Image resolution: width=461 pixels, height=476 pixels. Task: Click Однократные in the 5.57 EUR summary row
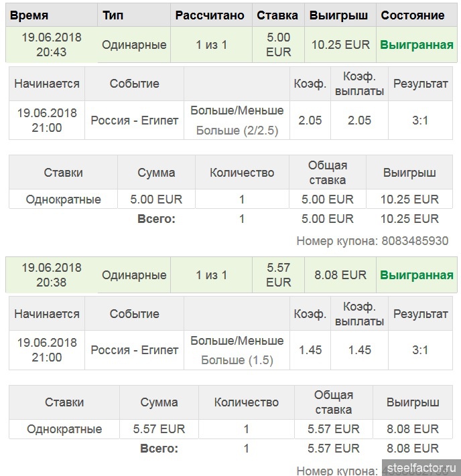[64, 429]
